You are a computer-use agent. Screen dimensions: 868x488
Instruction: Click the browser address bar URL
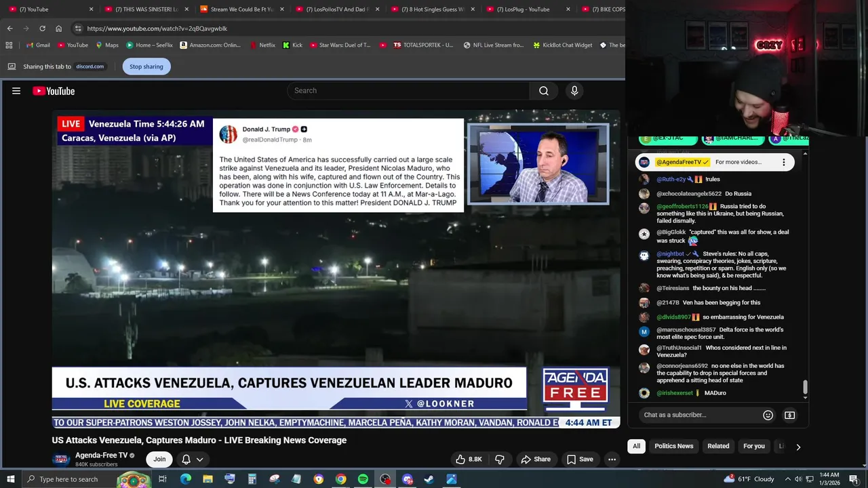[x=157, y=28]
